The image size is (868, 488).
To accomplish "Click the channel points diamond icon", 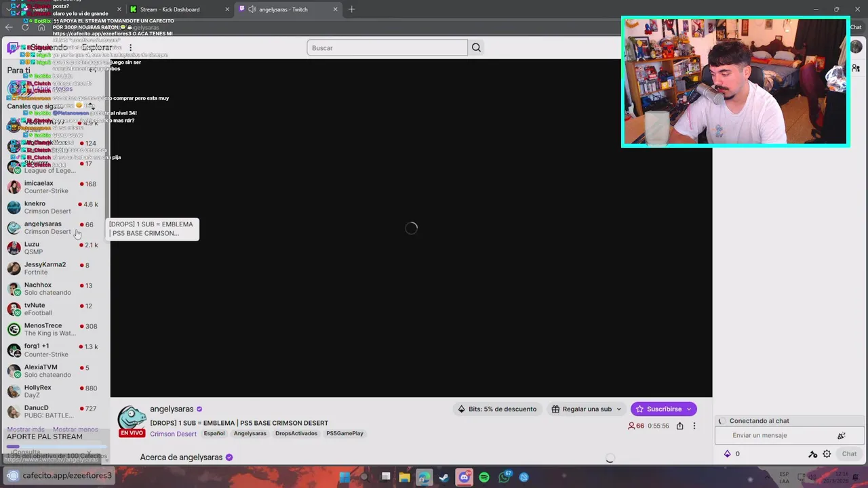I will coord(728,454).
